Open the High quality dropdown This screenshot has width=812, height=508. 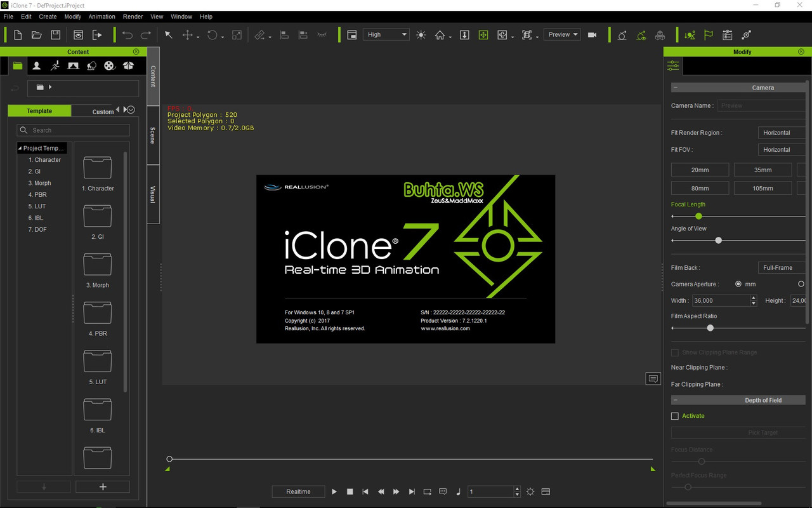pyautogui.click(x=386, y=35)
